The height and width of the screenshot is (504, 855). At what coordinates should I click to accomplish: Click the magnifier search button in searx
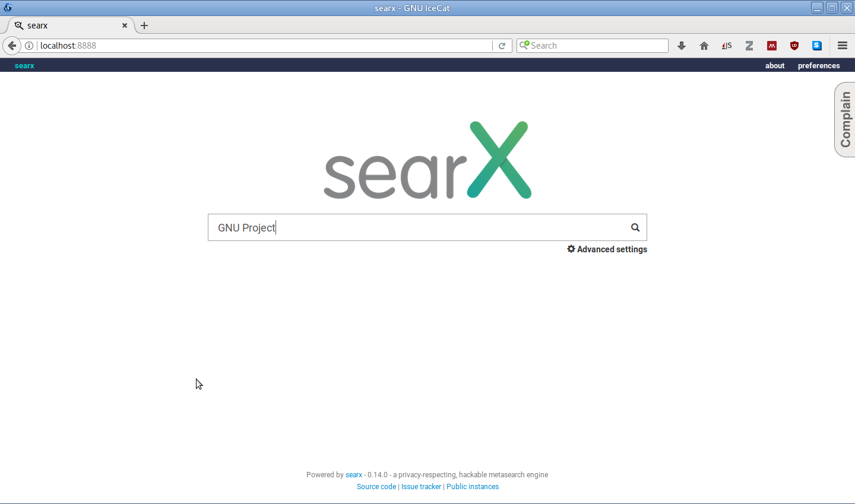(635, 227)
